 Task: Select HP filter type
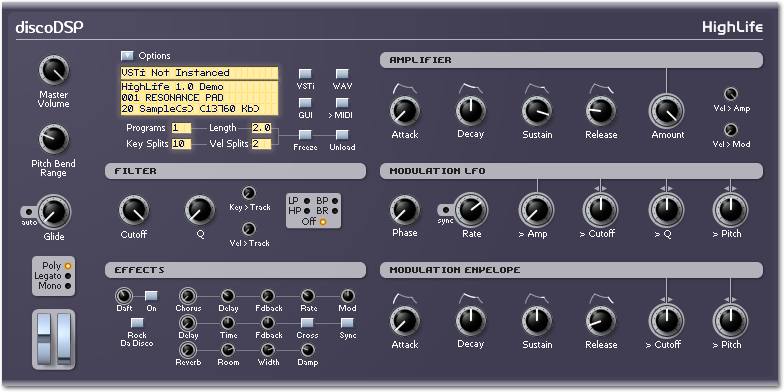306,211
